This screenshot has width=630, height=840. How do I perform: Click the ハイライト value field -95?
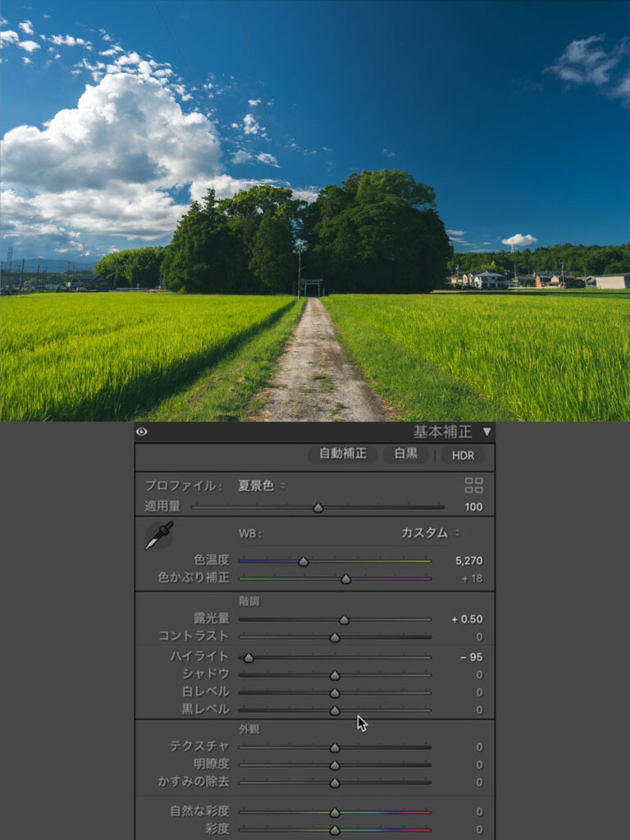click(471, 658)
